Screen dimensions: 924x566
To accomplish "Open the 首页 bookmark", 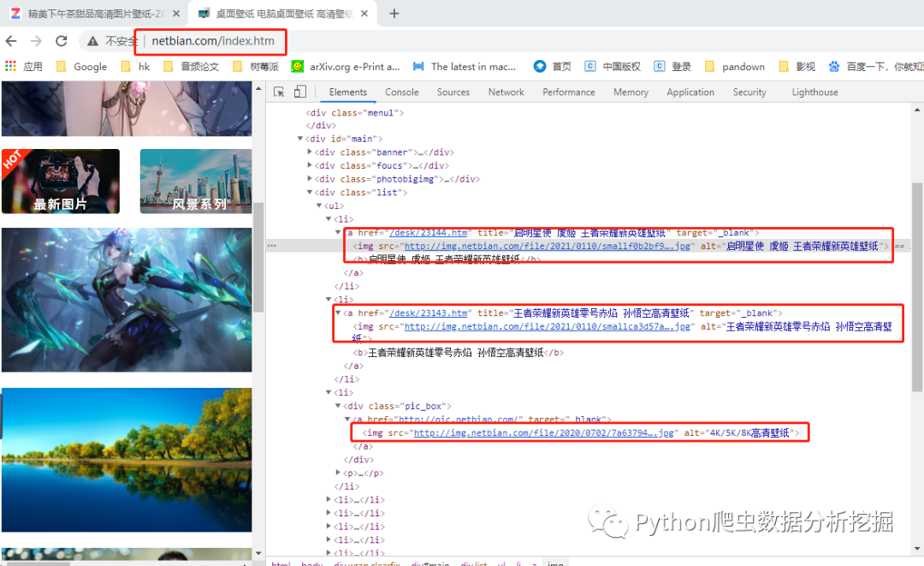I will [552, 67].
